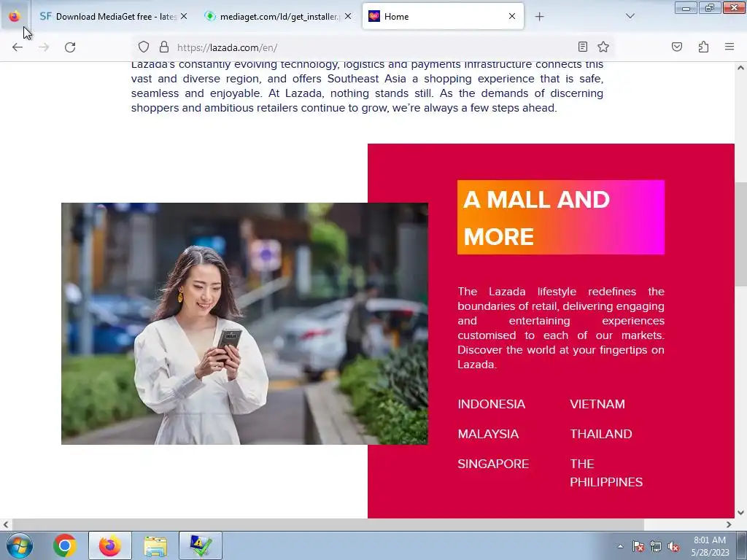Open the SINGAPORE link
The height and width of the screenshot is (560, 747).
tap(493, 464)
